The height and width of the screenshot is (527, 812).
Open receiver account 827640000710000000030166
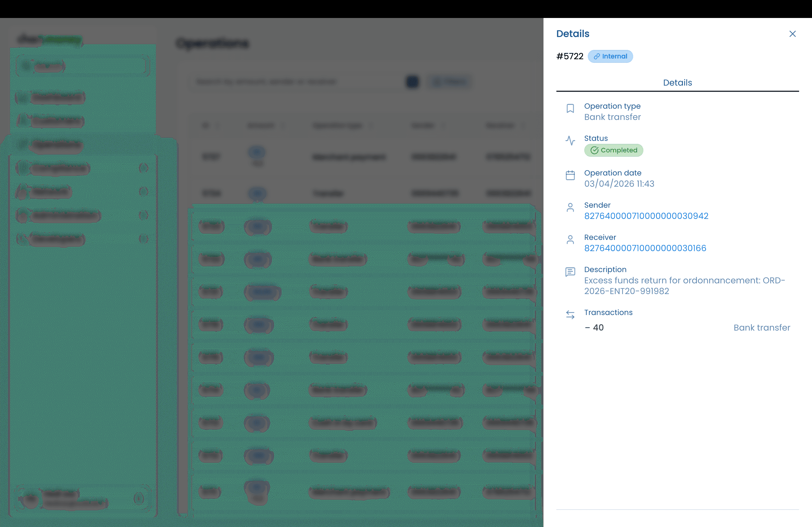point(645,248)
